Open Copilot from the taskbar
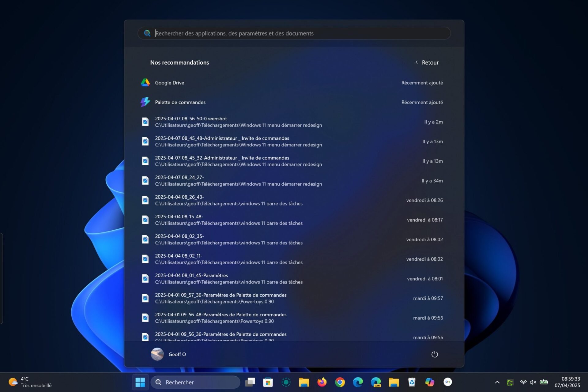This screenshot has height=392, width=588. pyautogui.click(x=429, y=382)
